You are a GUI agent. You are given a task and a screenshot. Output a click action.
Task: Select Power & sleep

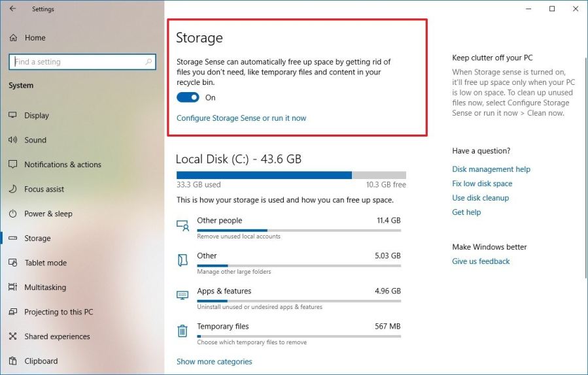pyautogui.click(x=48, y=214)
